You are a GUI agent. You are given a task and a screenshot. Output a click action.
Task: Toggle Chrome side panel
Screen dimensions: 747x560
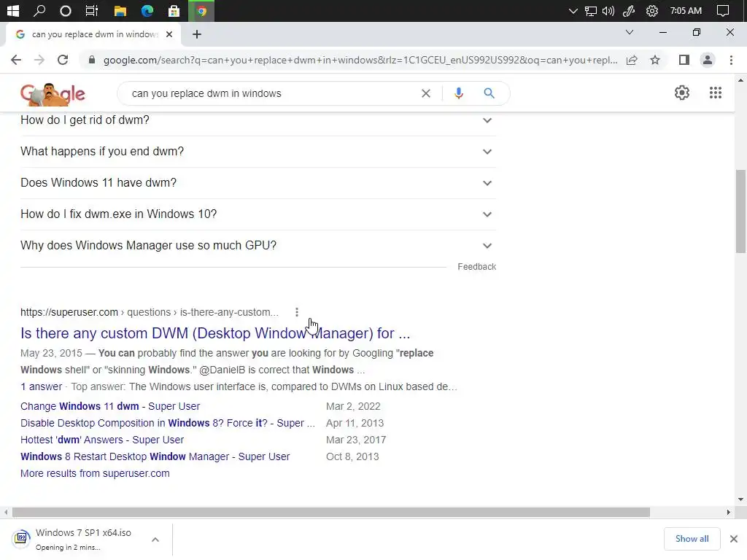pyautogui.click(x=684, y=60)
